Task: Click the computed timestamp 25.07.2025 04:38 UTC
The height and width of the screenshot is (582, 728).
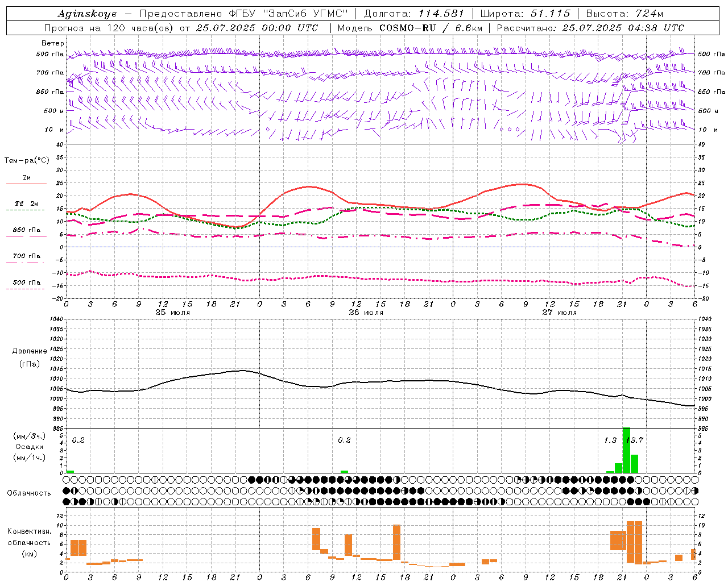Action: click(623, 28)
